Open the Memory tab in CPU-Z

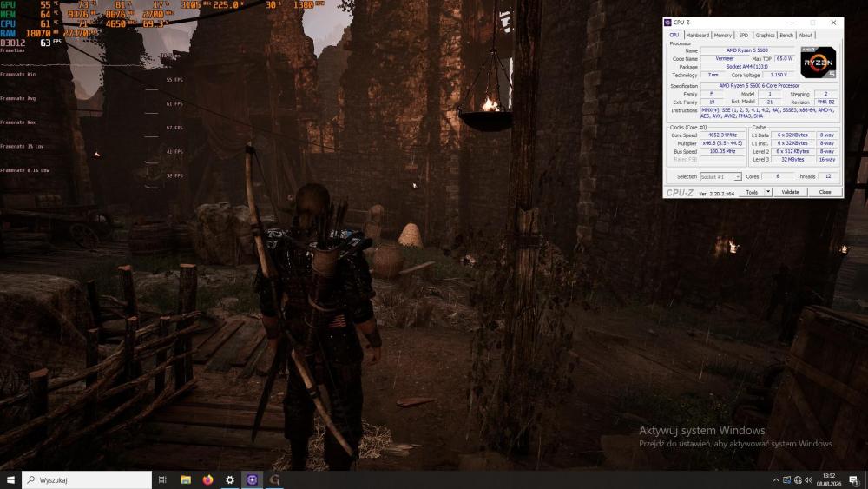tap(722, 36)
